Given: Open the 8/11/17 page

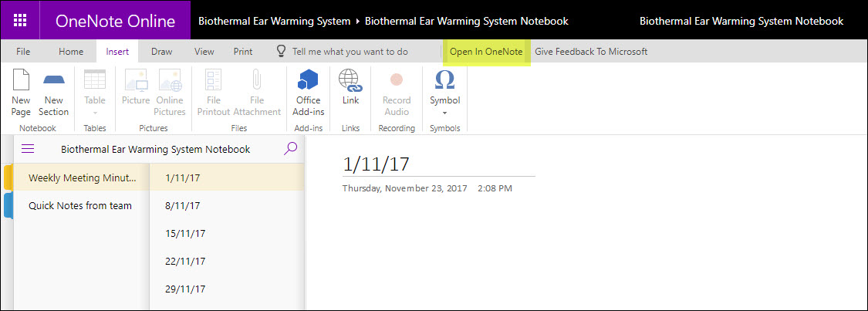Looking at the screenshot, I should point(226,206).
